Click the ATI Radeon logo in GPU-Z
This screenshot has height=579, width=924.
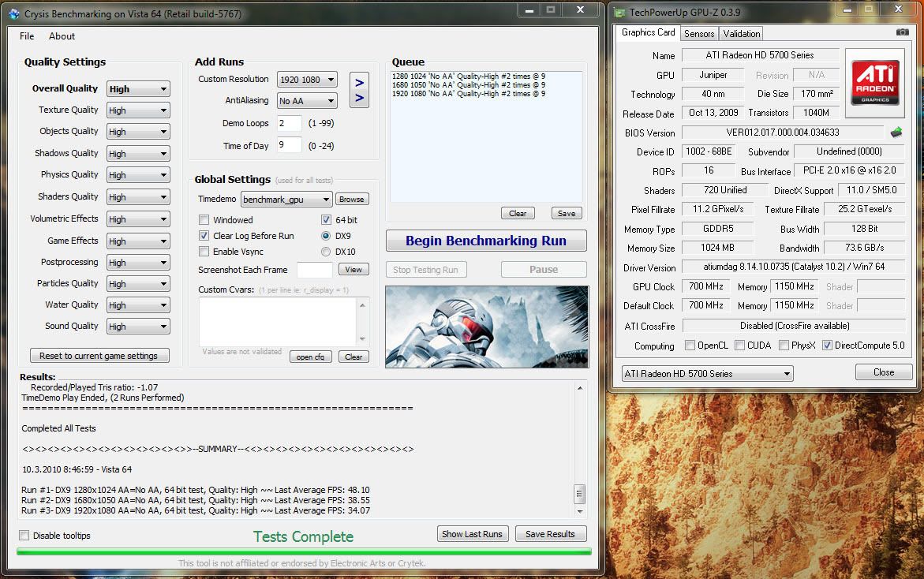point(875,83)
